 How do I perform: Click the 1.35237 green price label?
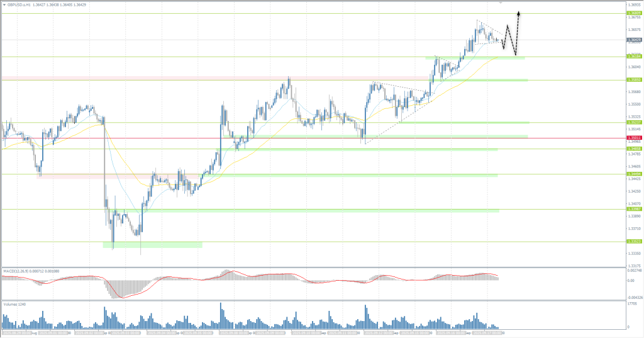(633, 123)
